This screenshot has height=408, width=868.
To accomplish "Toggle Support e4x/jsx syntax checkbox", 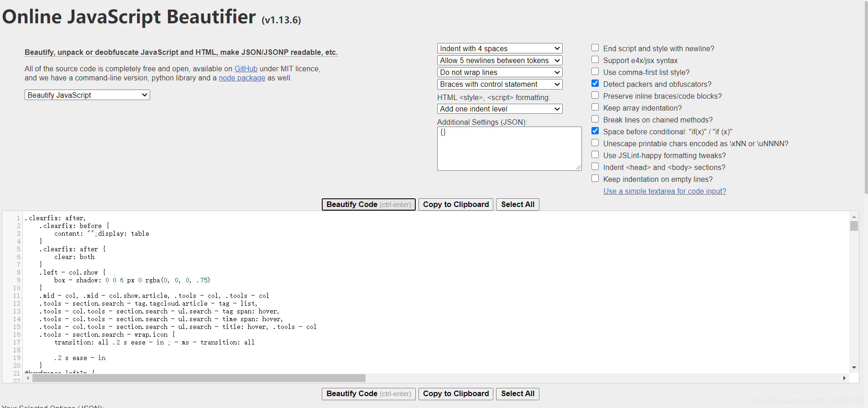I will tap(595, 60).
